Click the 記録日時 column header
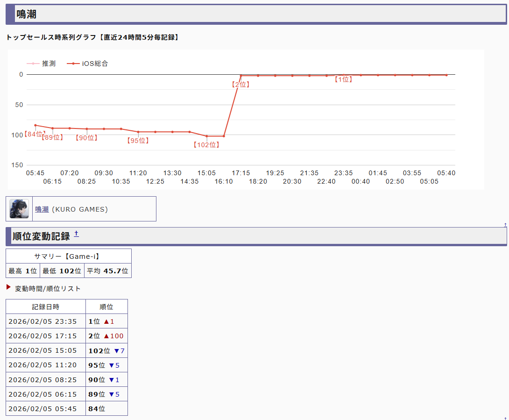The image size is (509, 420). [x=46, y=306]
